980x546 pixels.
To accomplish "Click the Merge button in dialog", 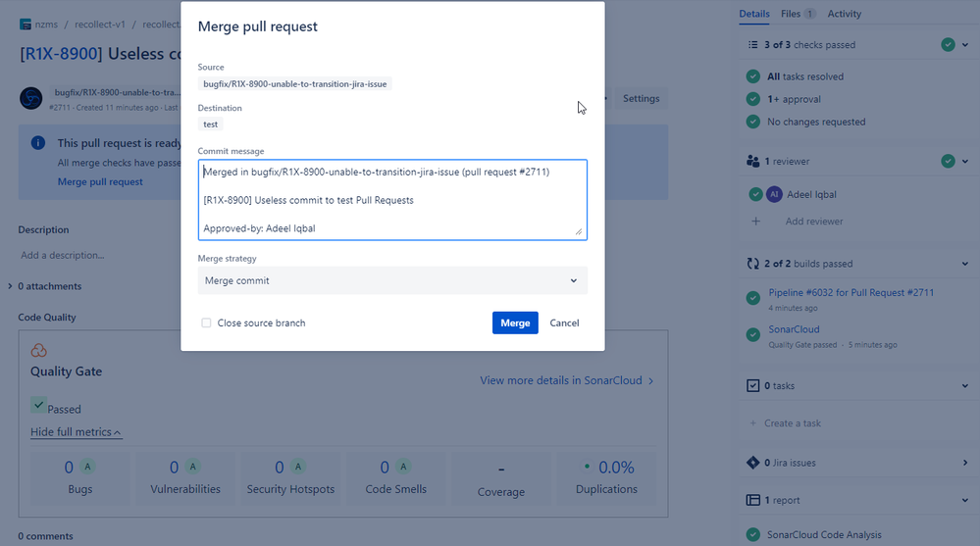I will [515, 323].
